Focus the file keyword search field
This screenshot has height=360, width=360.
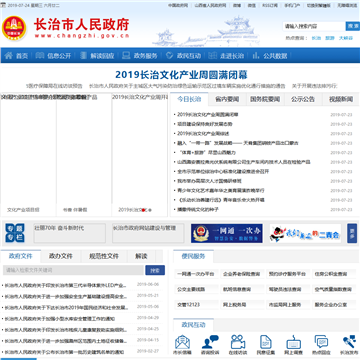pyautogui.click(x=73, y=270)
